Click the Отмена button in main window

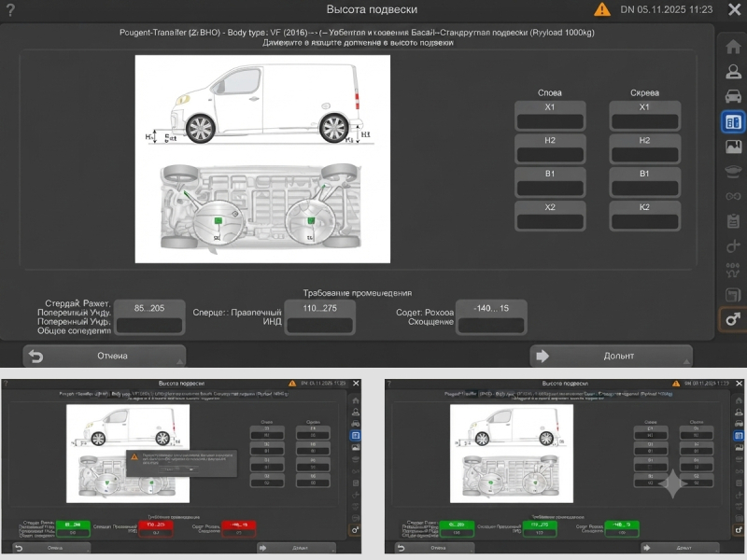105,356
